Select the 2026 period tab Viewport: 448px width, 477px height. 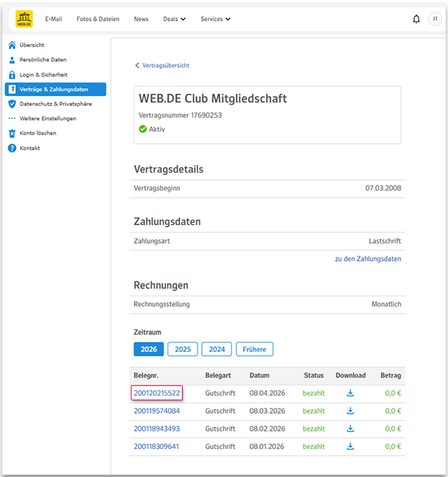148,349
